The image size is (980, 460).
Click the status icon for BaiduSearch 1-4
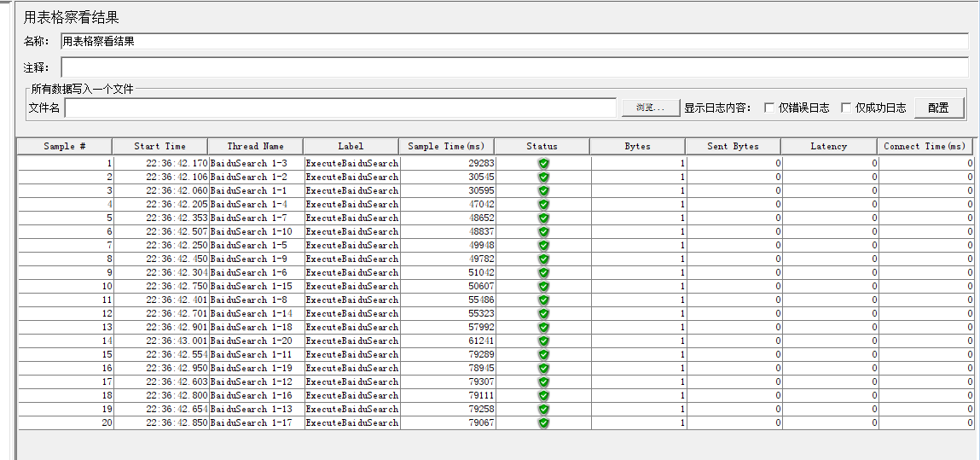544,204
